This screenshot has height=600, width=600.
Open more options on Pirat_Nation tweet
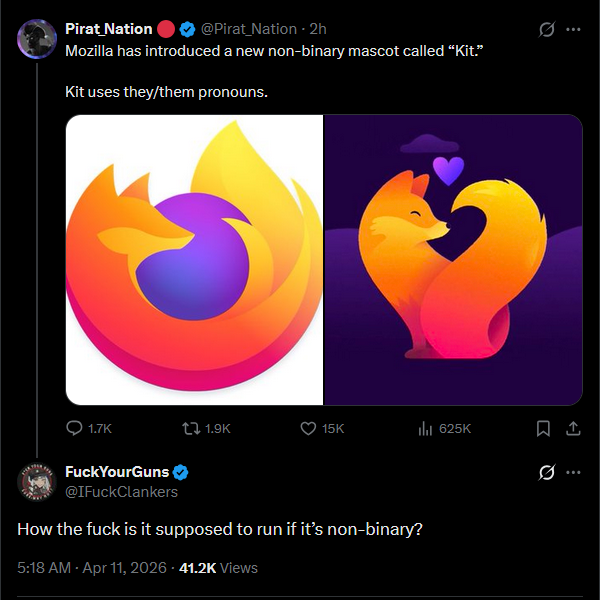(x=573, y=30)
